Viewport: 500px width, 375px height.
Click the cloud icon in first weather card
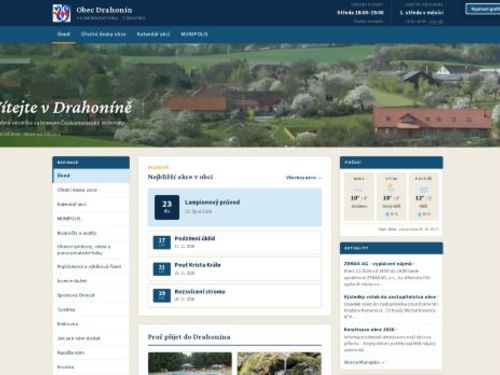click(x=359, y=189)
